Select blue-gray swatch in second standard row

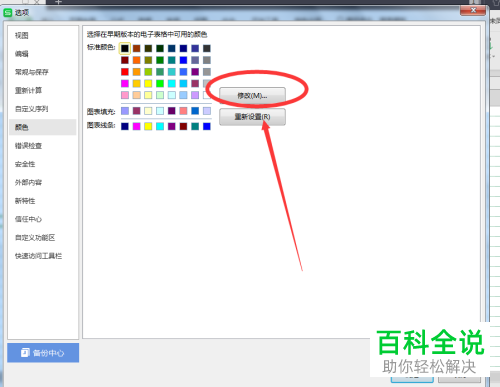click(x=195, y=60)
